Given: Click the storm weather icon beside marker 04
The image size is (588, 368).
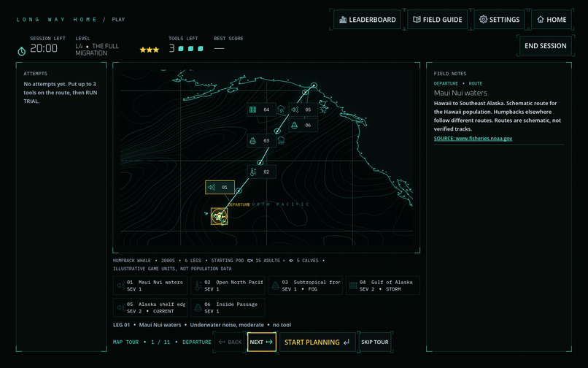Looking at the screenshot, I should 281,110.
